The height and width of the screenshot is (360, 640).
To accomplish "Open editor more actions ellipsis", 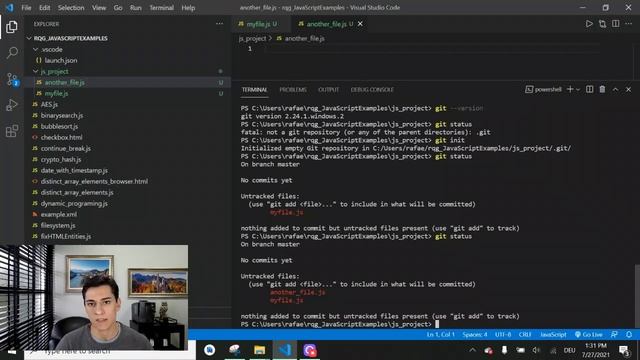I will point(629,24).
